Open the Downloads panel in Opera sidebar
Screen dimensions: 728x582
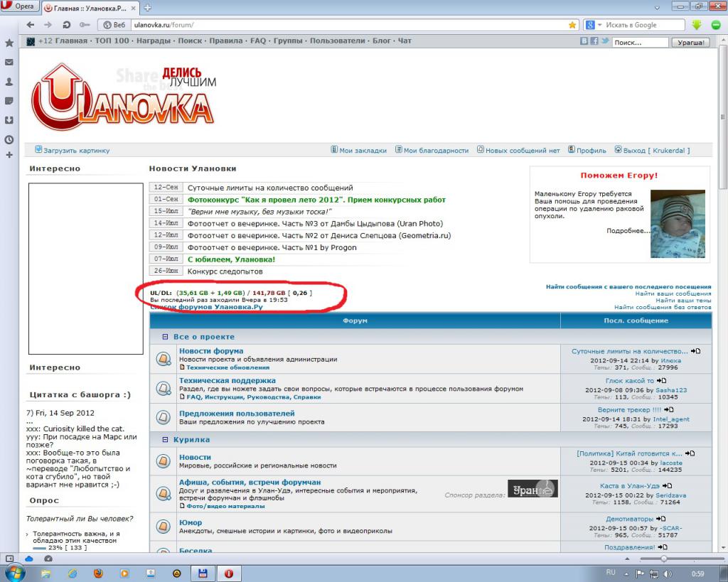9,120
